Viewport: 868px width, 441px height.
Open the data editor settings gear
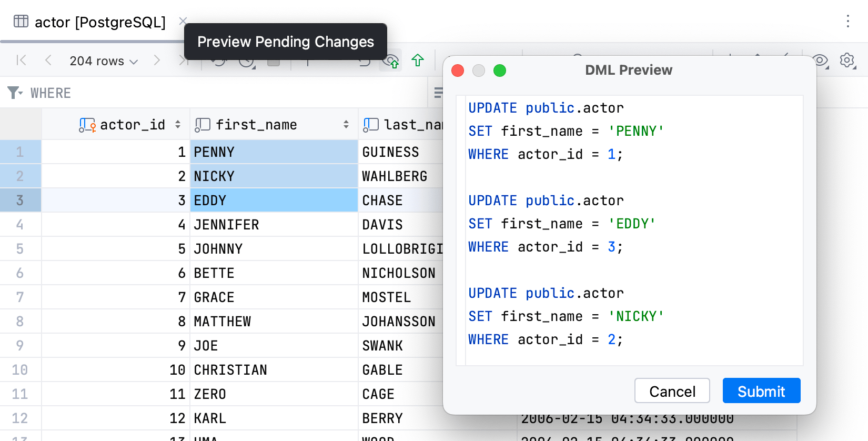tap(847, 61)
